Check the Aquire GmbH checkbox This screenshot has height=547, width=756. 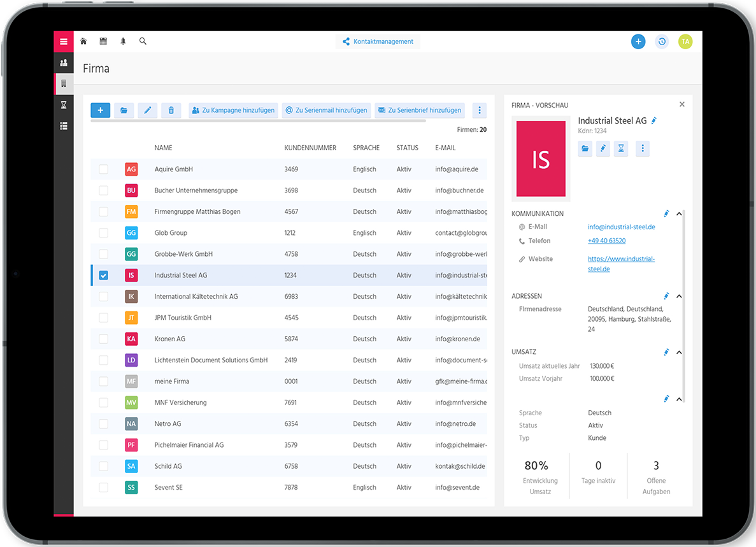click(x=103, y=169)
